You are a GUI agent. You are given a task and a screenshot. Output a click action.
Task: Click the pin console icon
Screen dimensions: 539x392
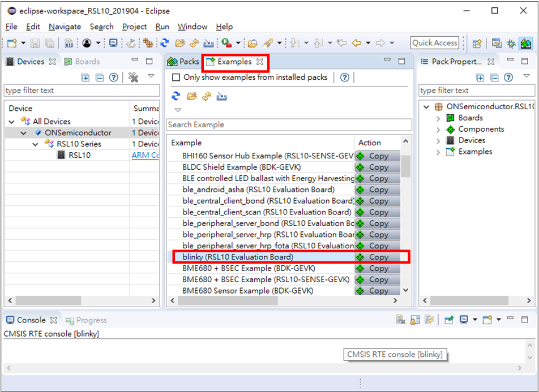tap(449, 320)
